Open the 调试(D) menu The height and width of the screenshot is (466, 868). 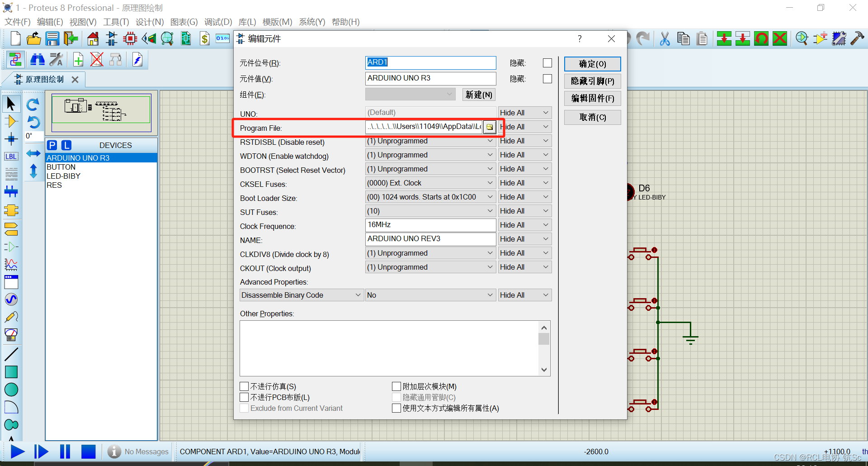coord(218,22)
